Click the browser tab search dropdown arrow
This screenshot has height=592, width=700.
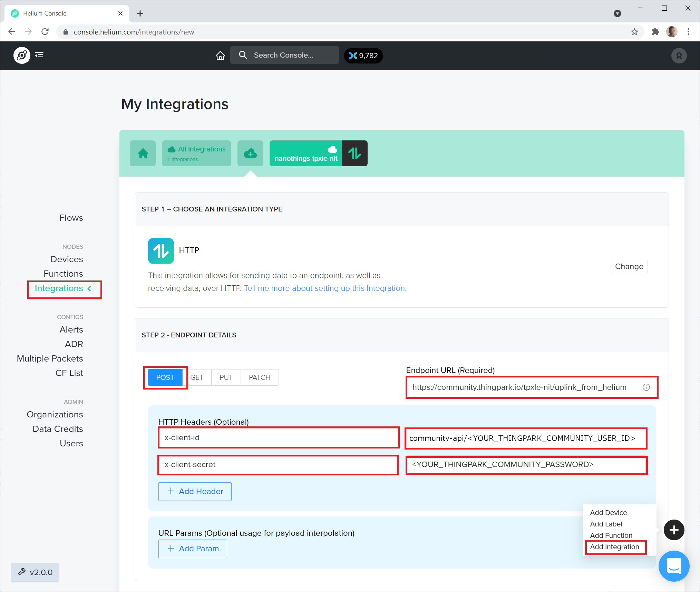coord(618,13)
